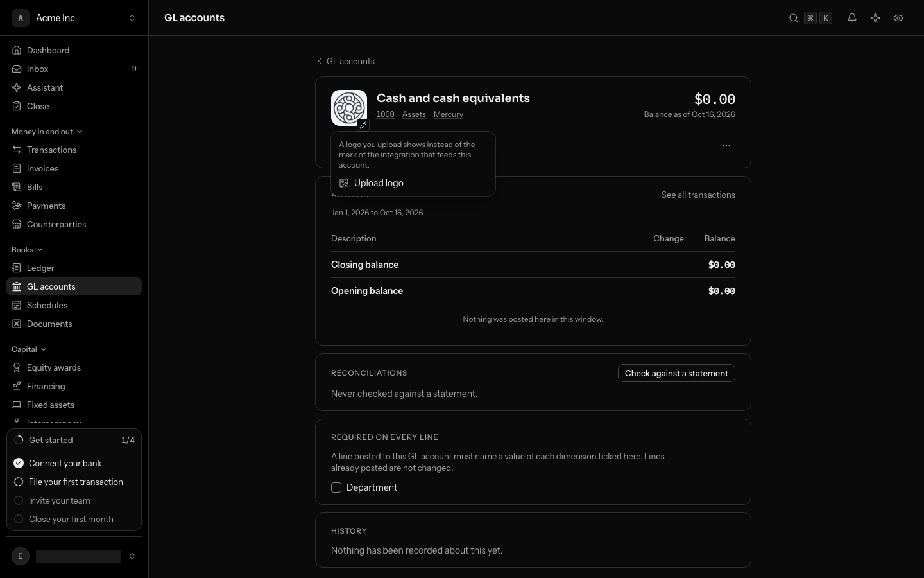Image resolution: width=924 pixels, height=578 pixels.
Task: Collapse the Capital section
Action: 29,349
